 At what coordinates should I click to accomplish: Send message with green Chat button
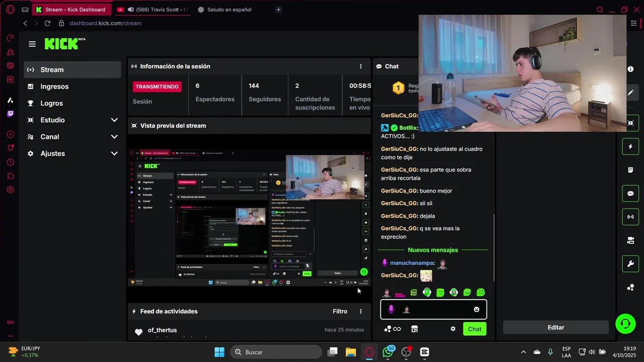click(474, 329)
